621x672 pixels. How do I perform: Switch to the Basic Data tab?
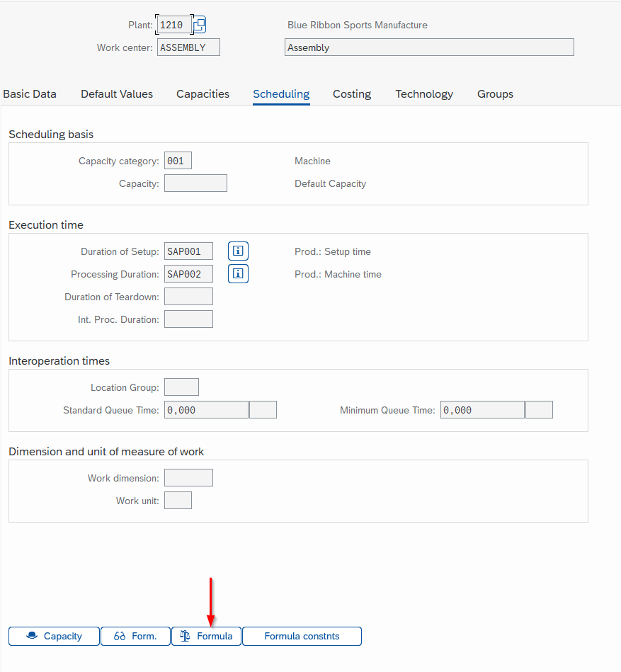(x=30, y=94)
